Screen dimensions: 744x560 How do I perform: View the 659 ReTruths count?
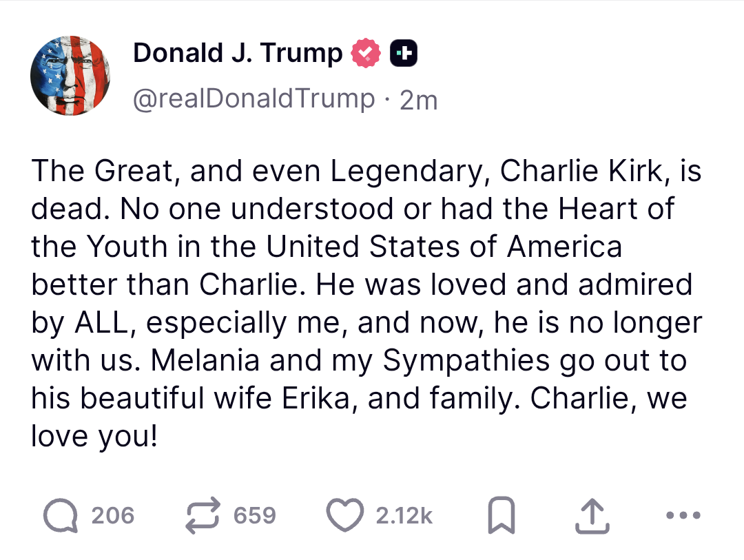click(x=255, y=516)
